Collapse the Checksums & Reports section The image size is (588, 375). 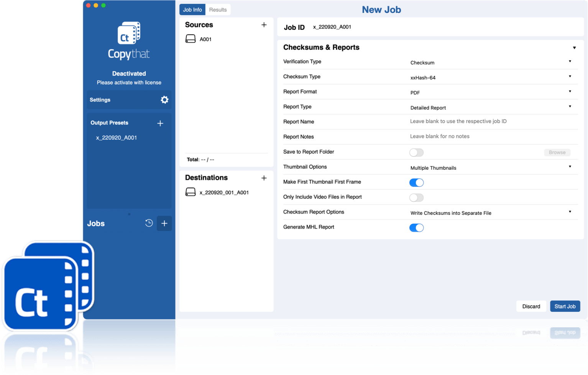click(574, 48)
